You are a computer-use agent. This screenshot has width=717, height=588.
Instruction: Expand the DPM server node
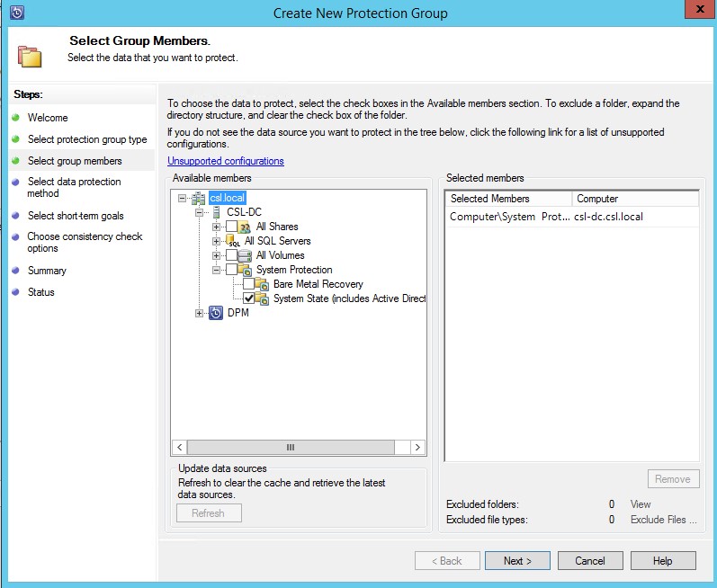point(199,313)
